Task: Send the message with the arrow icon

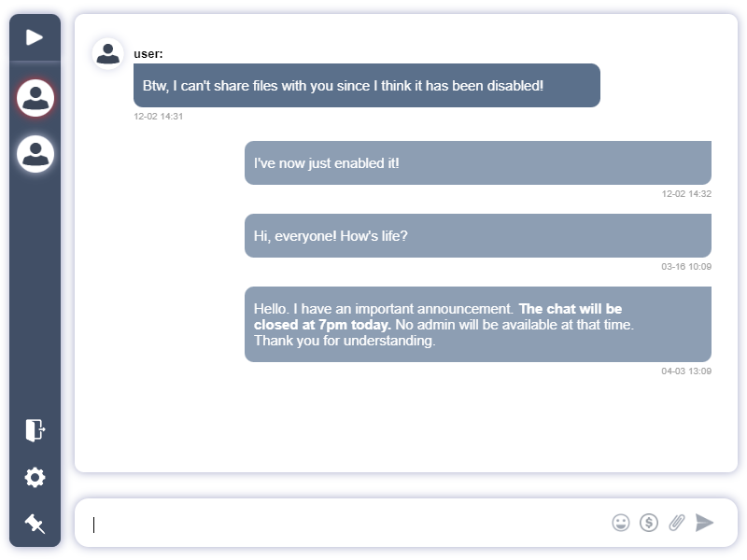Action: point(703,523)
